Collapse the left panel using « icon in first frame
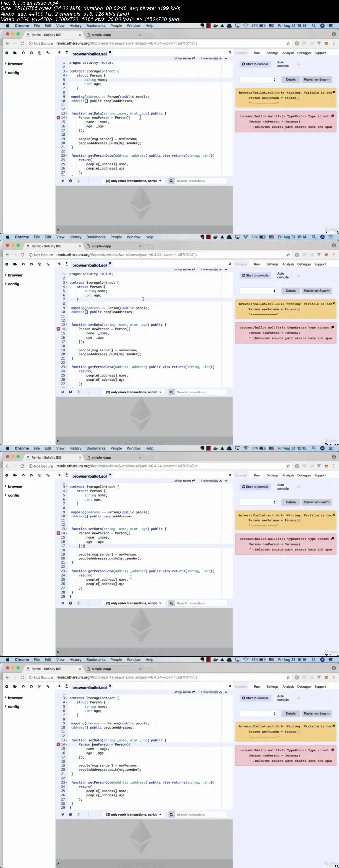 [x=59, y=53]
